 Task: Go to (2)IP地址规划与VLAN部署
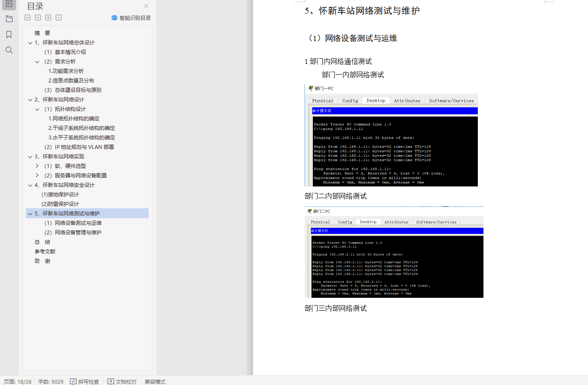click(79, 147)
